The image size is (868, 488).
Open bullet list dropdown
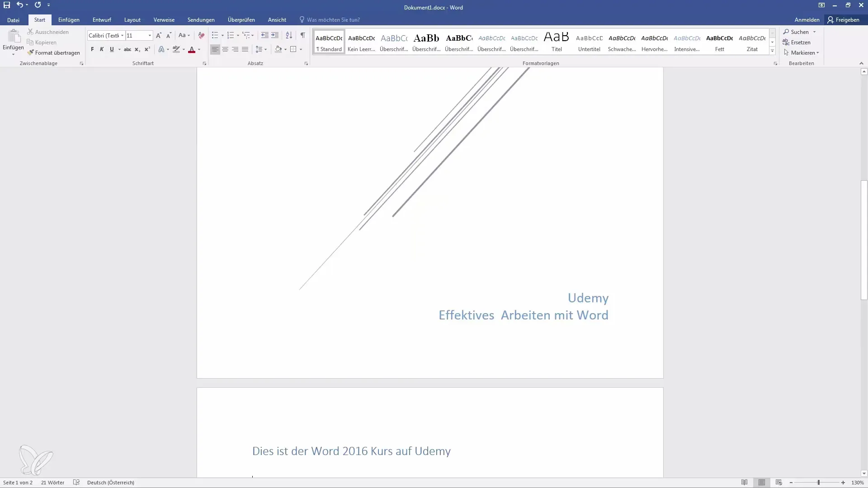pos(222,35)
